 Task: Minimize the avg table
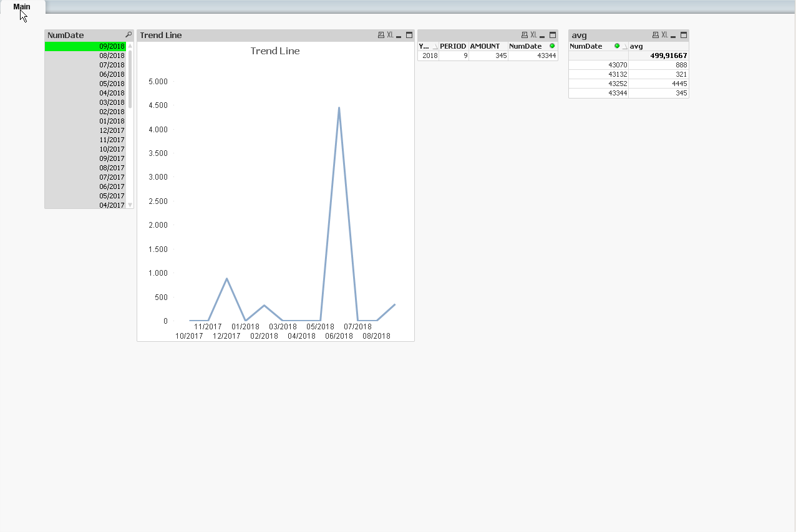[x=674, y=36]
